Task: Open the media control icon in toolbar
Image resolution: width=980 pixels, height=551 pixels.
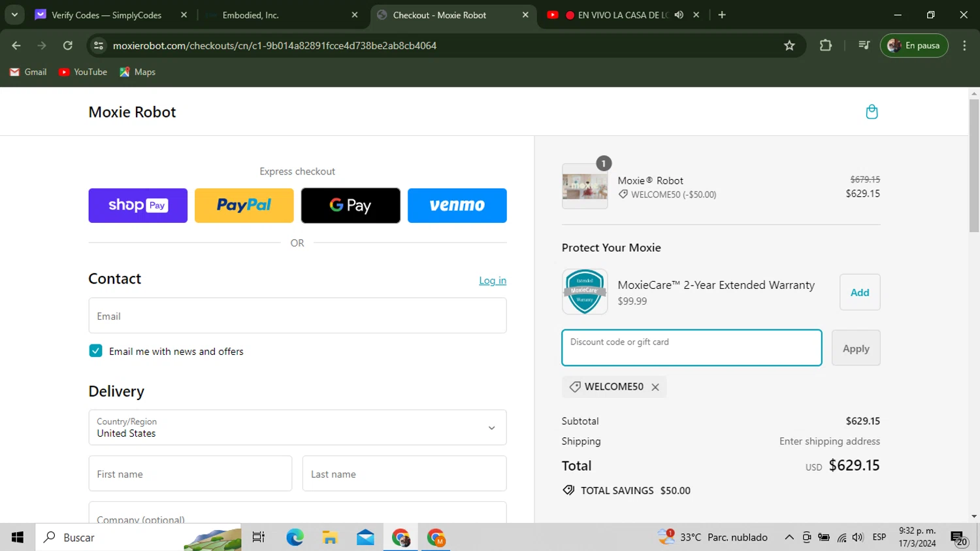Action: point(864,45)
